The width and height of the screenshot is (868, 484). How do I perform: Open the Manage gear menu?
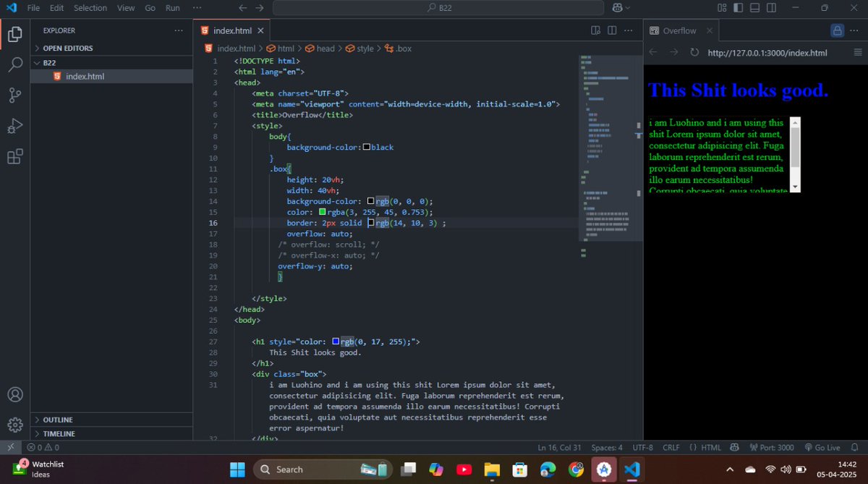coord(14,425)
